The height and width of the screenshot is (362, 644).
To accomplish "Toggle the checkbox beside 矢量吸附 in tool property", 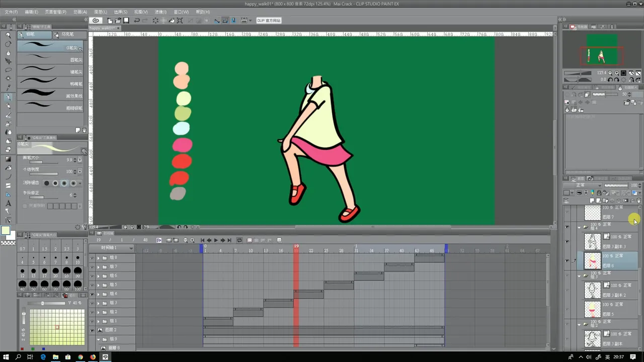I will pyautogui.click(x=25, y=206).
